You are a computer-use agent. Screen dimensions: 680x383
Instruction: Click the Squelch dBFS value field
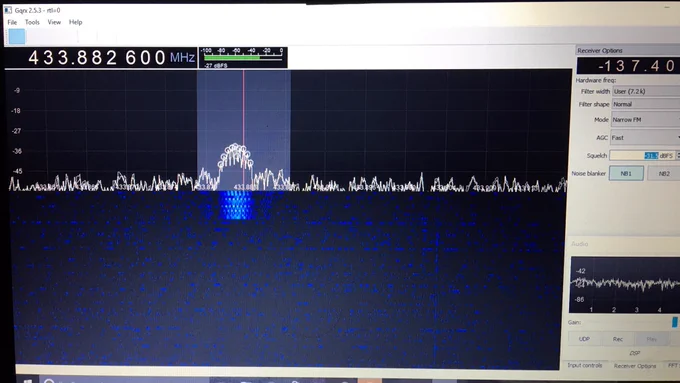pos(642,155)
